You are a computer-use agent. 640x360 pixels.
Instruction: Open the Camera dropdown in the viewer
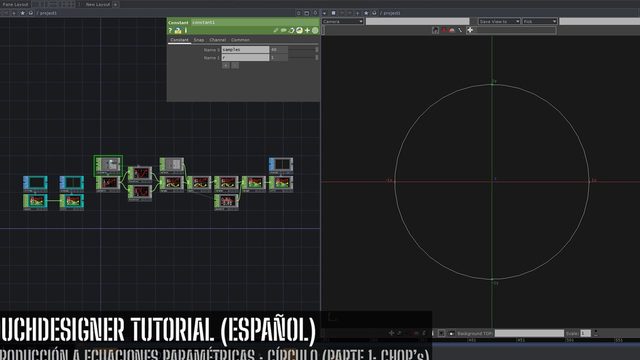(x=342, y=21)
